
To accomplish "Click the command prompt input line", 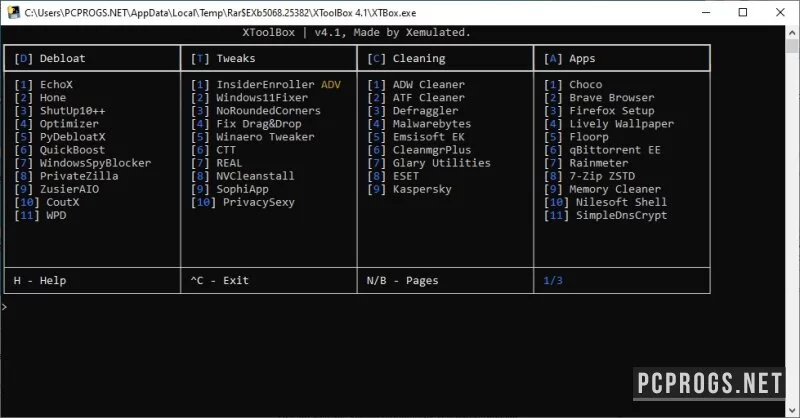I will [x=392, y=307].
